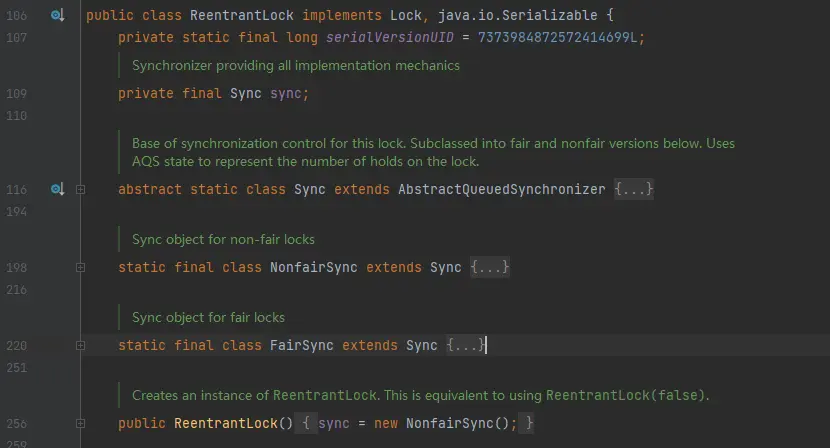The height and width of the screenshot is (448, 830).
Task: Click the ReentrantLock class name in the declaration
Action: pyautogui.click(x=241, y=15)
